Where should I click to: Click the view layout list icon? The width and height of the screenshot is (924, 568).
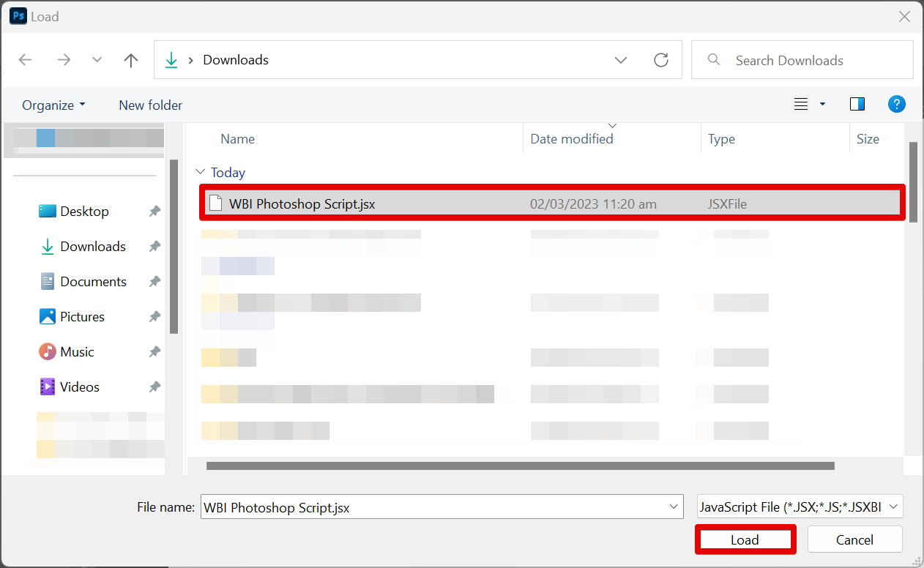[x=801, y=105]
